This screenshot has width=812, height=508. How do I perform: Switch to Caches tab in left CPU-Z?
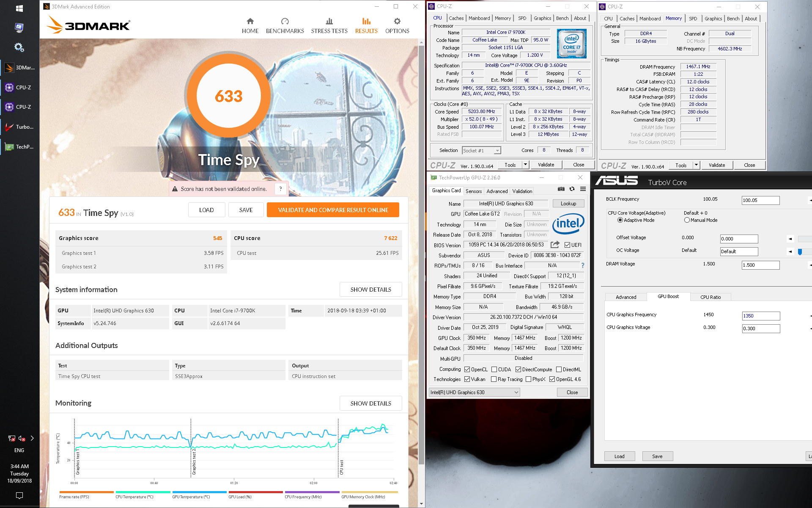pos(456,18)
